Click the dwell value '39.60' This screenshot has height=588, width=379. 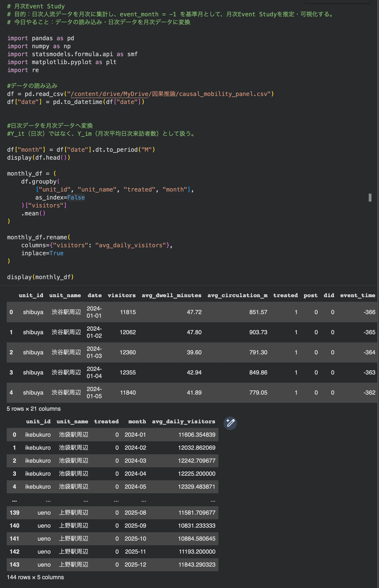tap(194, 352)
